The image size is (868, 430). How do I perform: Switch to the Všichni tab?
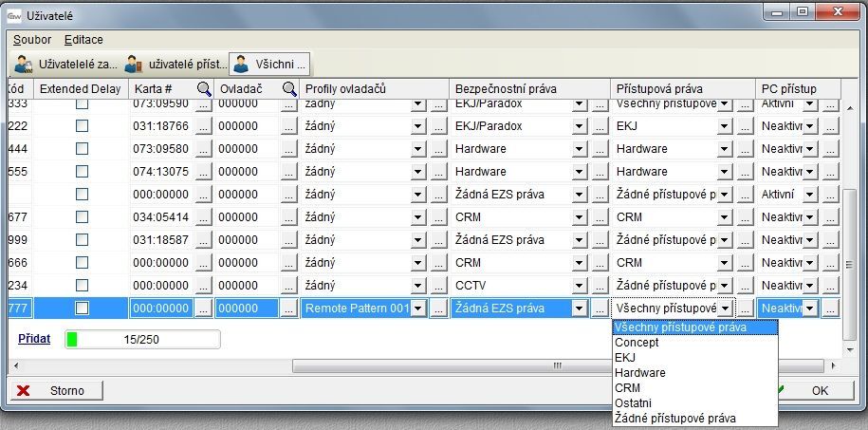click(270, 65)
